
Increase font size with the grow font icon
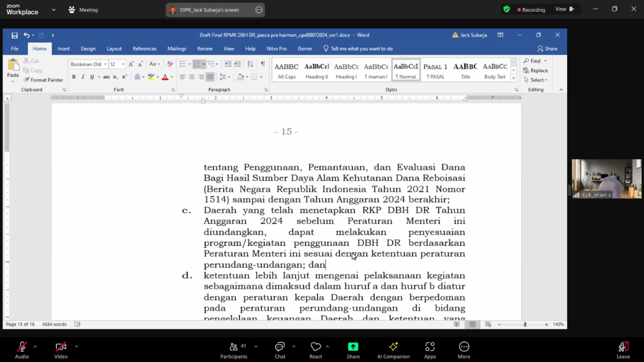131,64
